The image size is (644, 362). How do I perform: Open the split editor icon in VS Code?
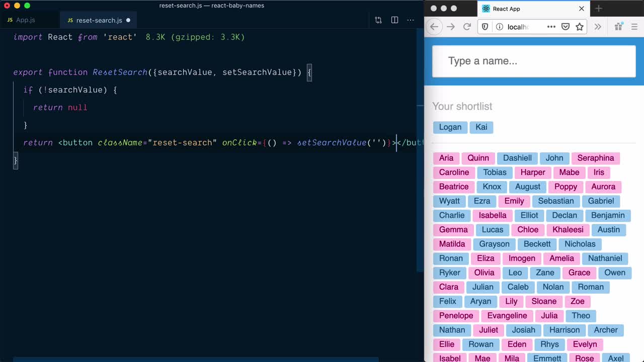394,19
